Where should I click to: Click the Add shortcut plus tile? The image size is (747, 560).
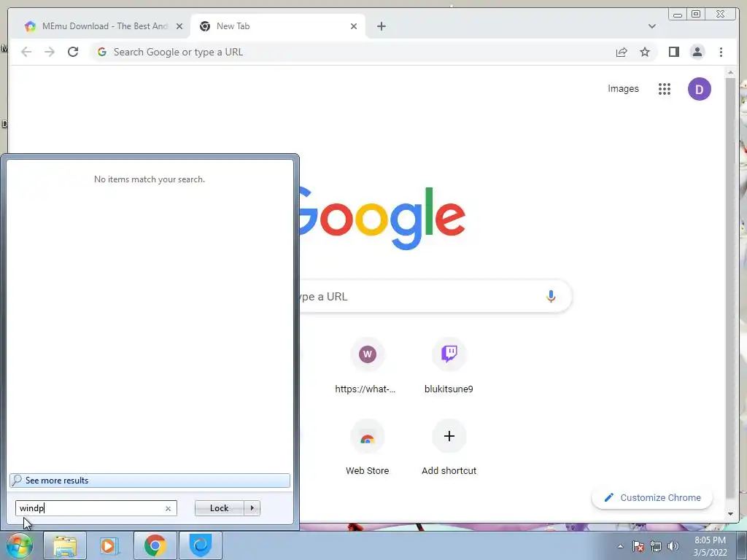(449, 448)
